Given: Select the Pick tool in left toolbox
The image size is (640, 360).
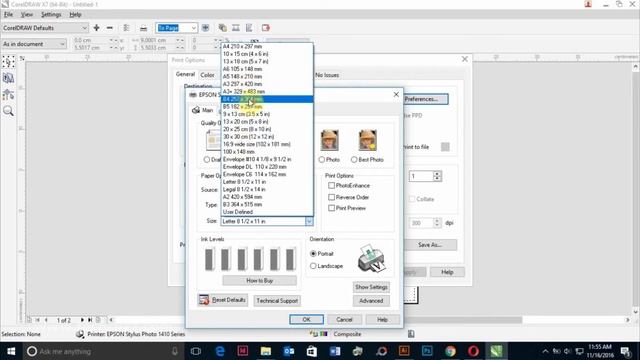Looking at the screenshot, I should pos(8,62).
